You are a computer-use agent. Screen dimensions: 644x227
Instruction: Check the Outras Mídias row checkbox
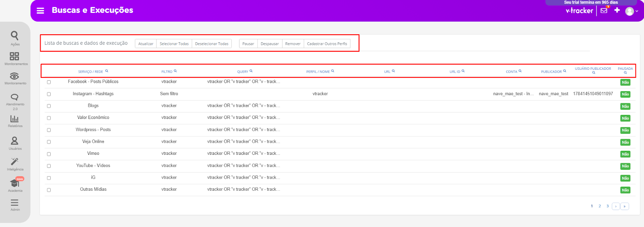click(x=49, y=190)
